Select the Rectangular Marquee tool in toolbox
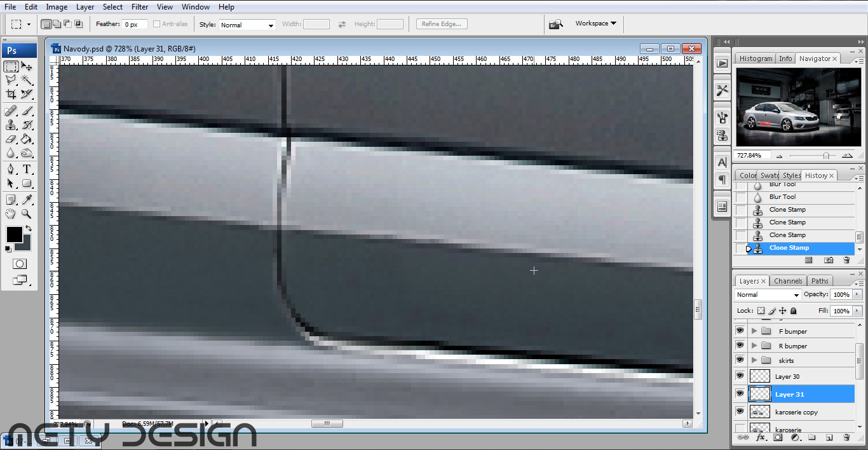The height and width of the screenshot is (450, 868). 11,66
